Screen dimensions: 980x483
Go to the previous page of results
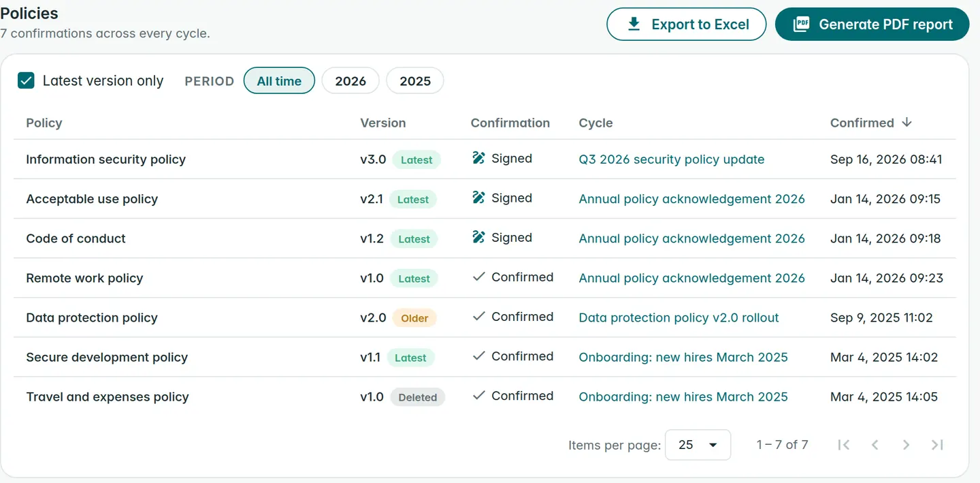(875, 445)
